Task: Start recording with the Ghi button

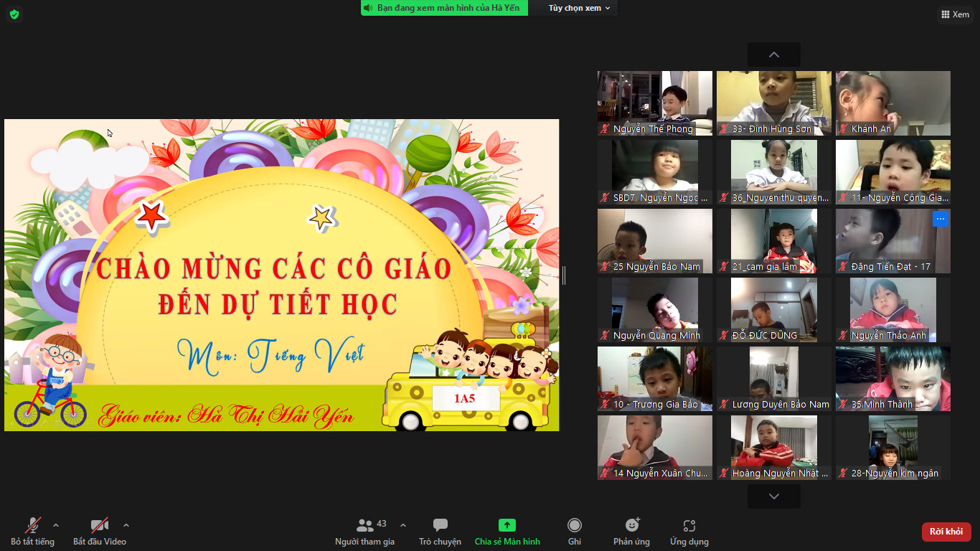Action: [574, 532]
